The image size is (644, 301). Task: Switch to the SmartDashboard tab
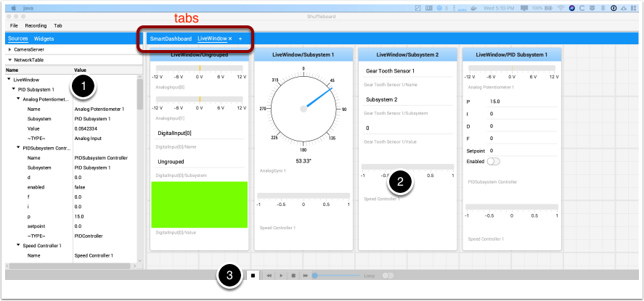[x=171, y=38]
